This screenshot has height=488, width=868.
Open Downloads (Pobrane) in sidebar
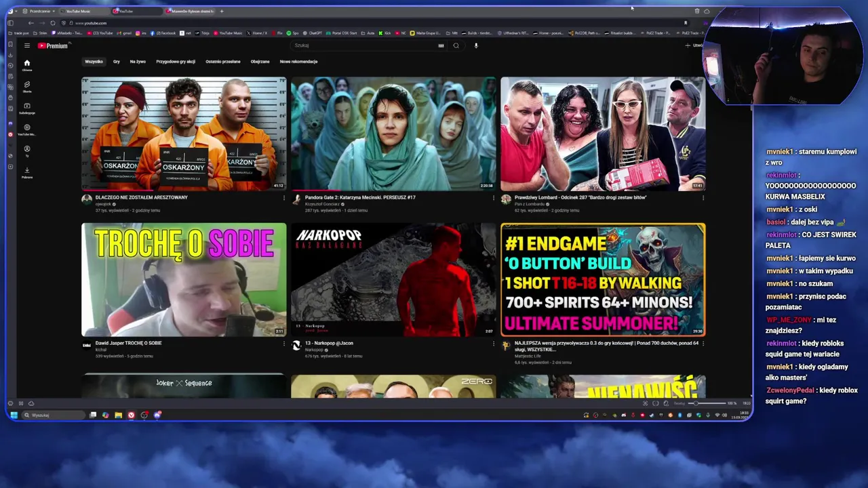(x=27, y=173)
